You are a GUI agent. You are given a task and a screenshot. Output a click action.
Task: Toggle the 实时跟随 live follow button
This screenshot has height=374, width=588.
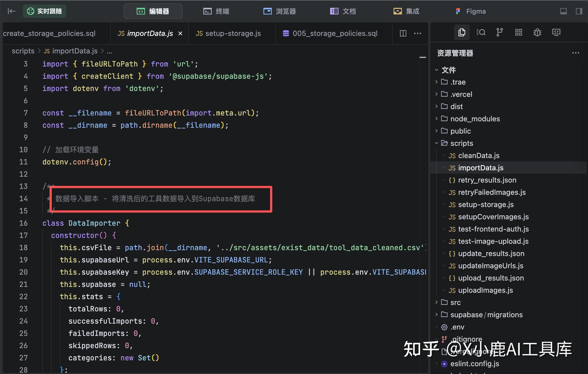click(x=45, y=11)
